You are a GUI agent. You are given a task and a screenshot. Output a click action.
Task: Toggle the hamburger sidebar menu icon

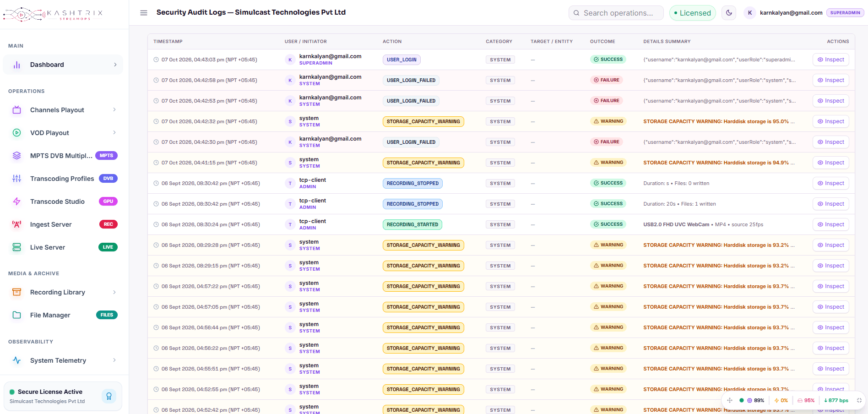(x=144, y=13)
